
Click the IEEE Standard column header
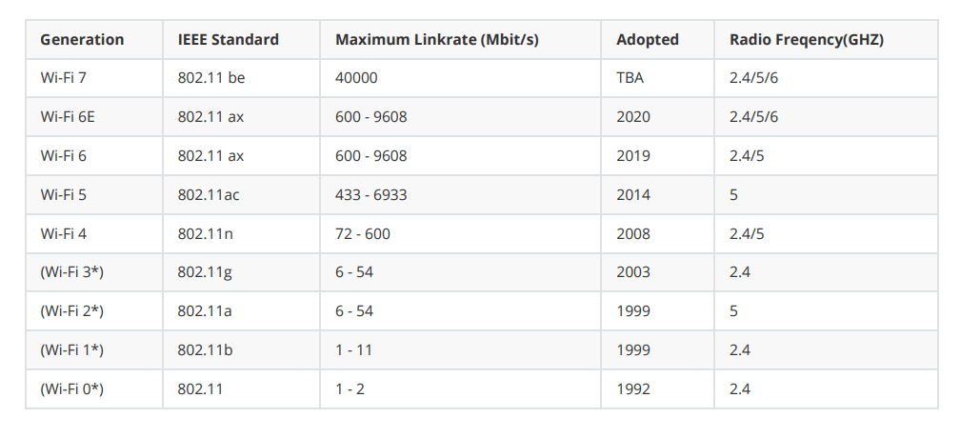229,39
